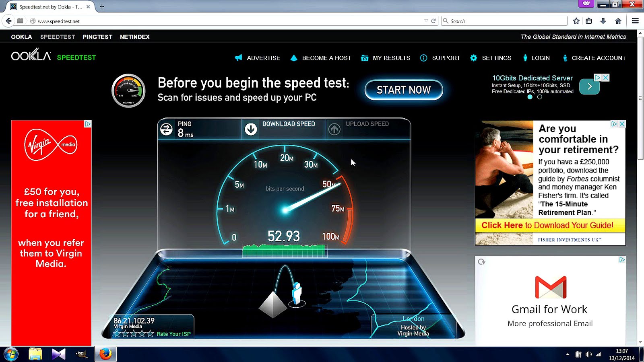The image size is (644, 362).
Task: Select the SUPPORT info icon
Action: pos(423,58)
